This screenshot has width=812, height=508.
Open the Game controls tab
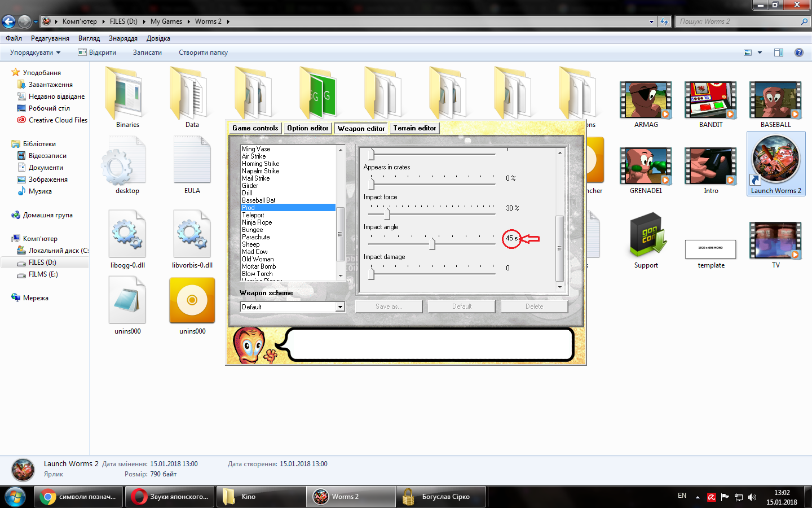(x=255, y=128)
